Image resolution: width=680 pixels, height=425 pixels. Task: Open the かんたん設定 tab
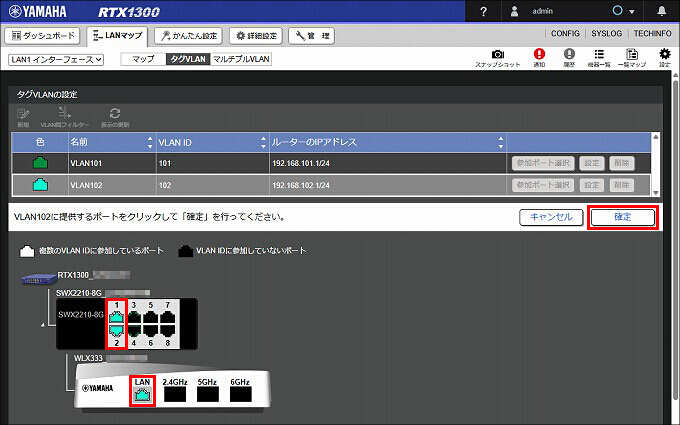(188, 36)
